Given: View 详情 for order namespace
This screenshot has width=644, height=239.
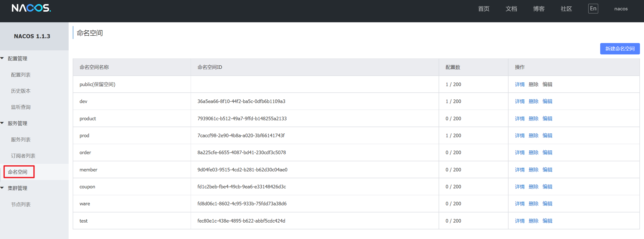Looking at the screenshot, I should pos(520,152).
